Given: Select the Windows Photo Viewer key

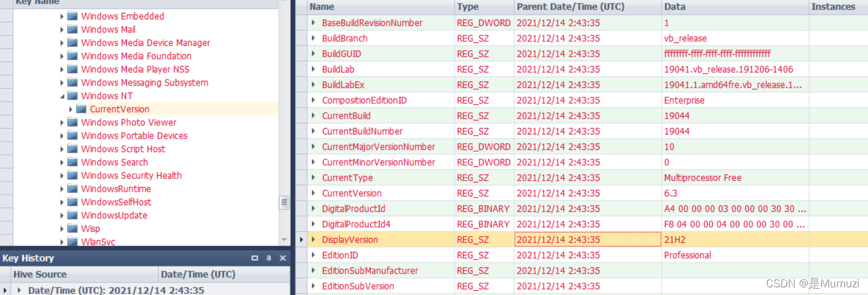Looking at the screenshot, I should tap(129, 122).
